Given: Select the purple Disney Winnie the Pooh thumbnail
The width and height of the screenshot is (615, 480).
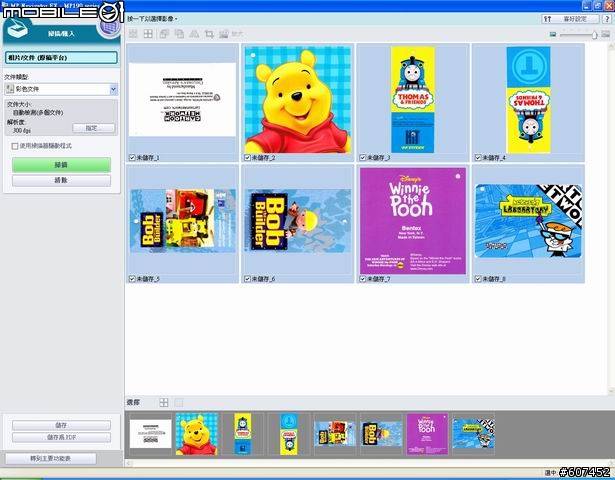Looking at the screenshot, I should point(413,221).
